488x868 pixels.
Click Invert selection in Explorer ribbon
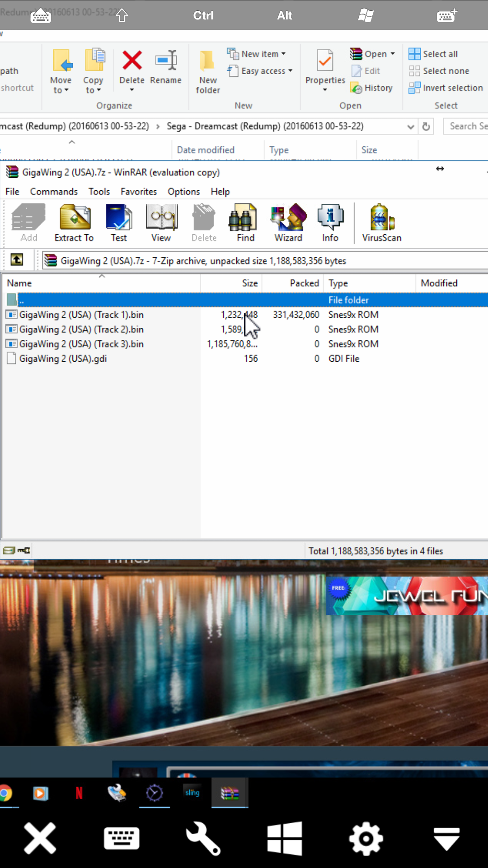[x=446, y=88]
